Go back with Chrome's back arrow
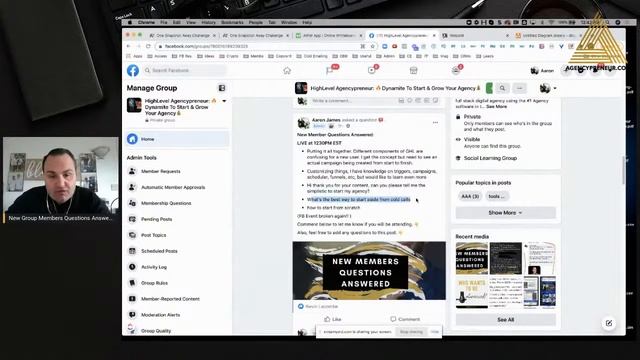 click(129, 47)
